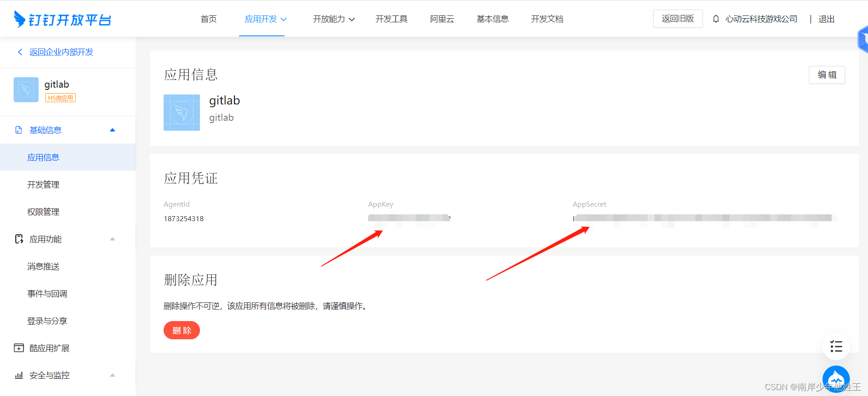
Task: Collapse the 应用功能 section arrow
Action: coord(112,239)
